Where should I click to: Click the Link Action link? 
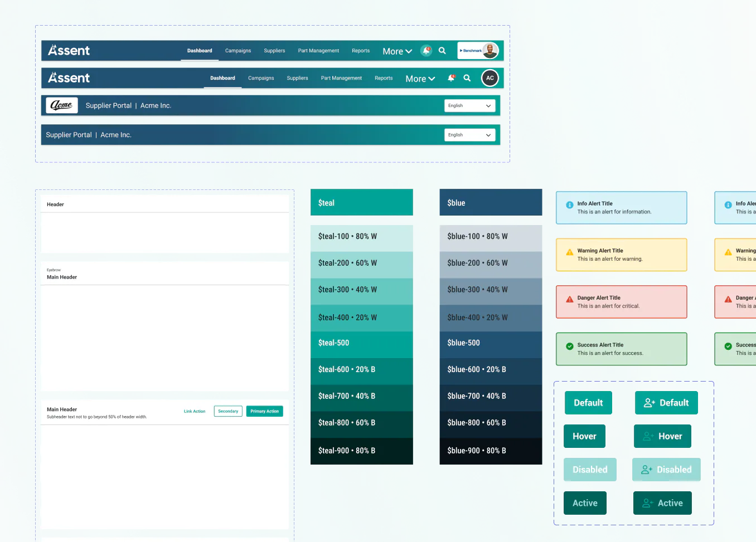pos(195,412)
